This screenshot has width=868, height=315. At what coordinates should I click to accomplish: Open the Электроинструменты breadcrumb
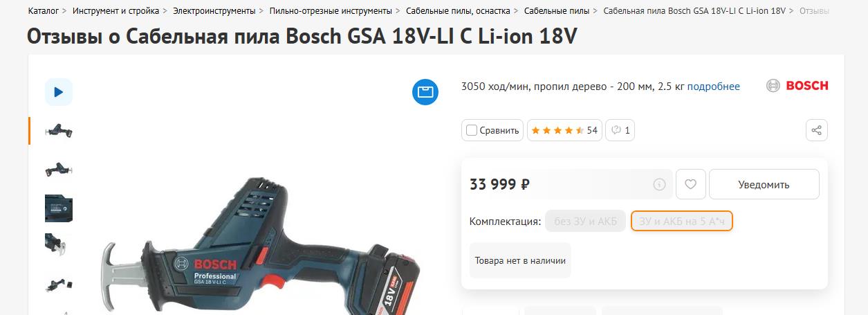coord(214,11)
